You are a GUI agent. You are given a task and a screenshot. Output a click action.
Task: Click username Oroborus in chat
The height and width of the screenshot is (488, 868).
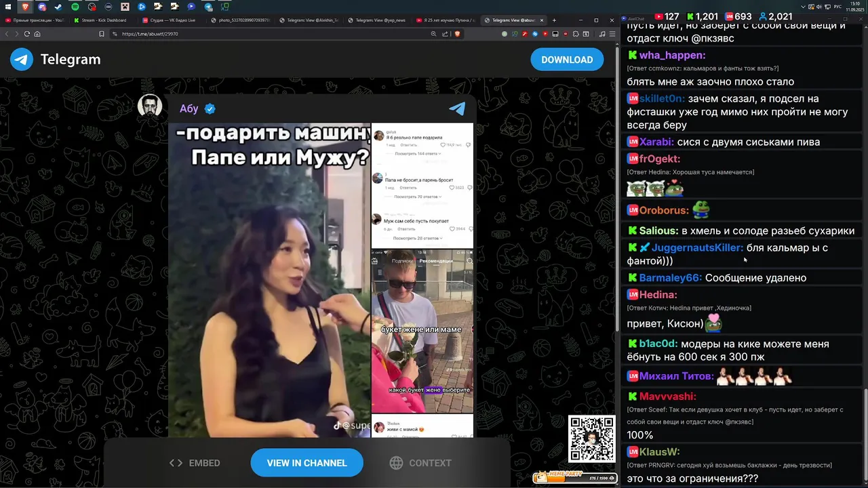click(664, 211)
